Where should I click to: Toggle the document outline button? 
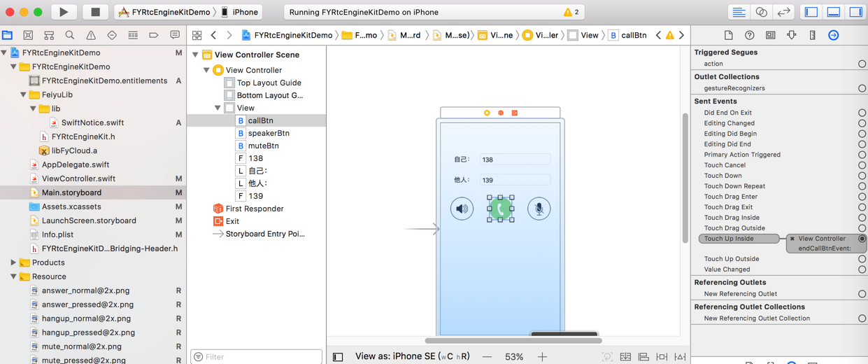338,357
